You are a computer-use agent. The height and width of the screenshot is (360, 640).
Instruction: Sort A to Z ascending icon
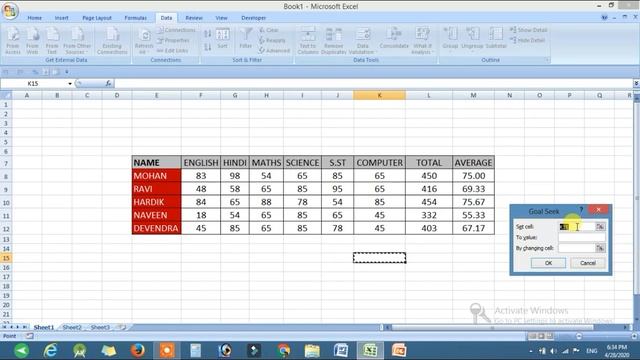pos(208,34)
